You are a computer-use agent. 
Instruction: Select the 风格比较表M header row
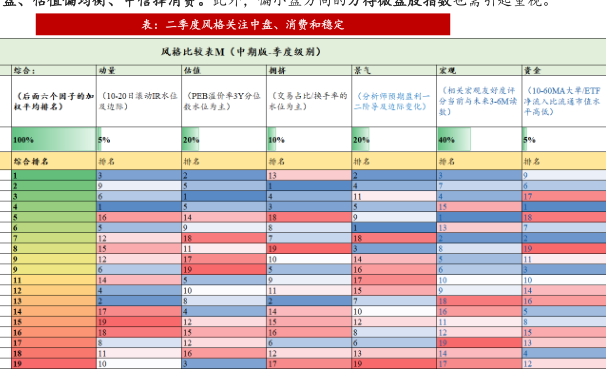303,52
